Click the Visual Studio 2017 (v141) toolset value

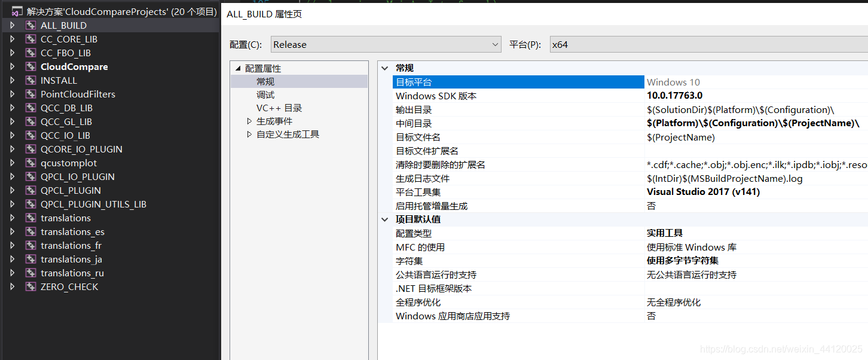(703, 192)
